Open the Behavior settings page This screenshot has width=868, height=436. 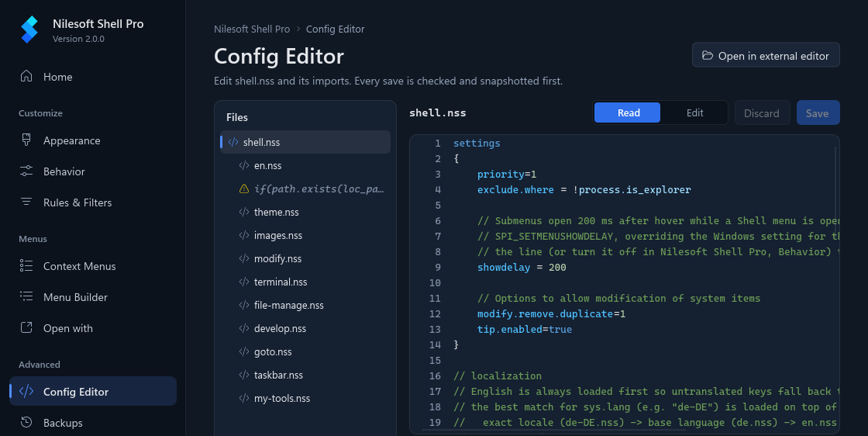(93, 171)
